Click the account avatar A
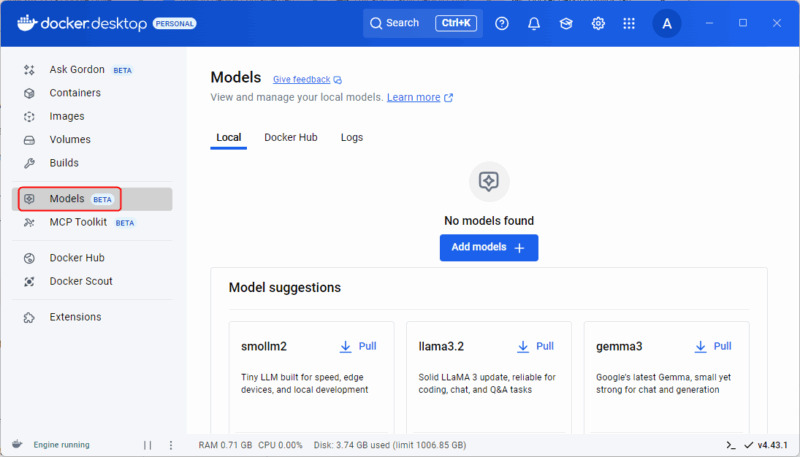Screen dimensions: 800x457 667,23
